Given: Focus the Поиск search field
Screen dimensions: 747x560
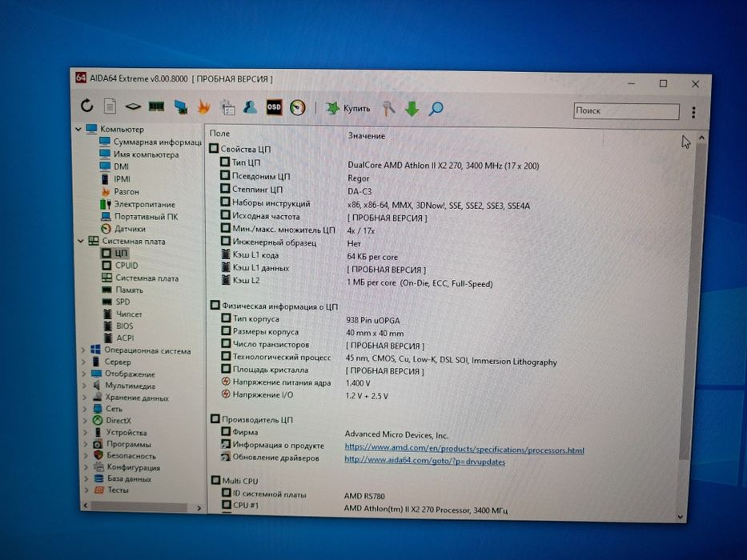Looking at the screenshot, I should pyautogui.click(x=626, y=111).
